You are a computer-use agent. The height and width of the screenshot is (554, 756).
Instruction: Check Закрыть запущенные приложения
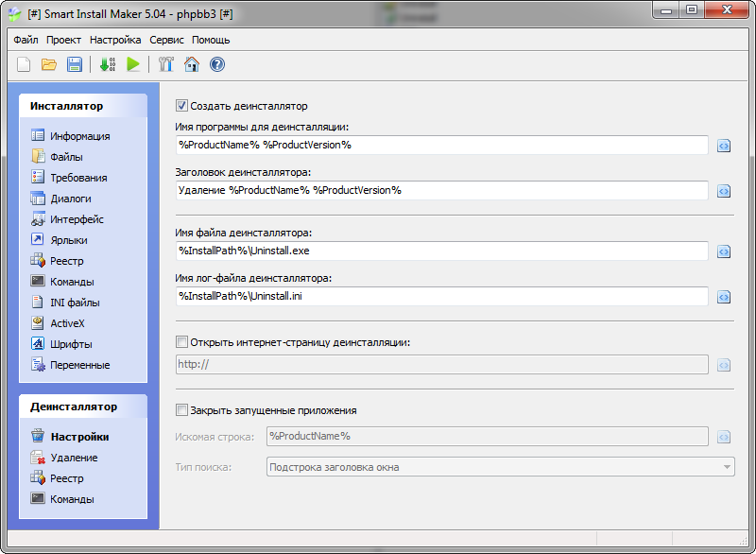(182, 409)
